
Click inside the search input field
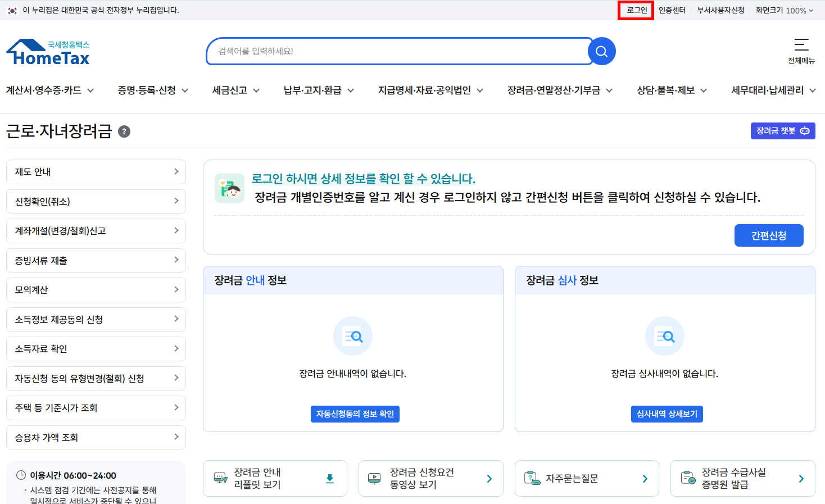[393, 51]
